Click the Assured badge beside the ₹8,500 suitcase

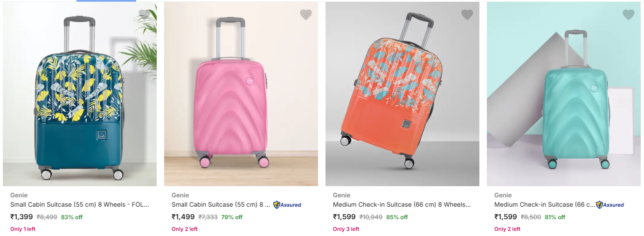[610, 205]
